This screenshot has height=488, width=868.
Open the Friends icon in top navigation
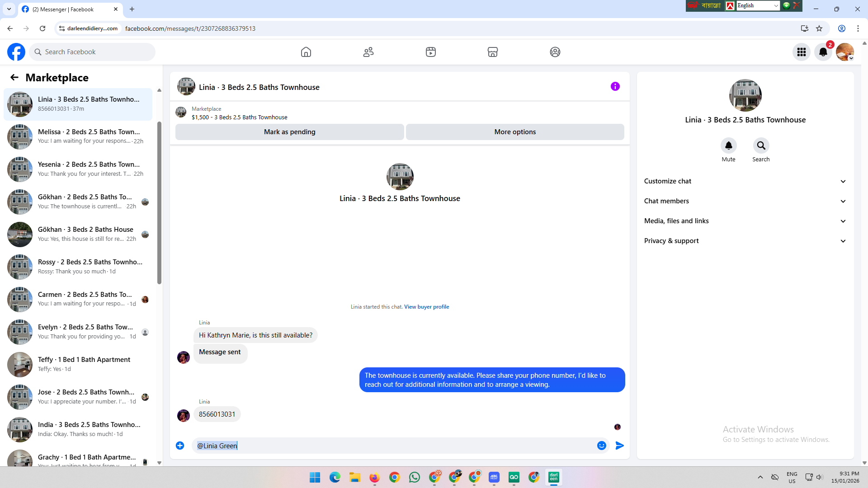[368, 52]
